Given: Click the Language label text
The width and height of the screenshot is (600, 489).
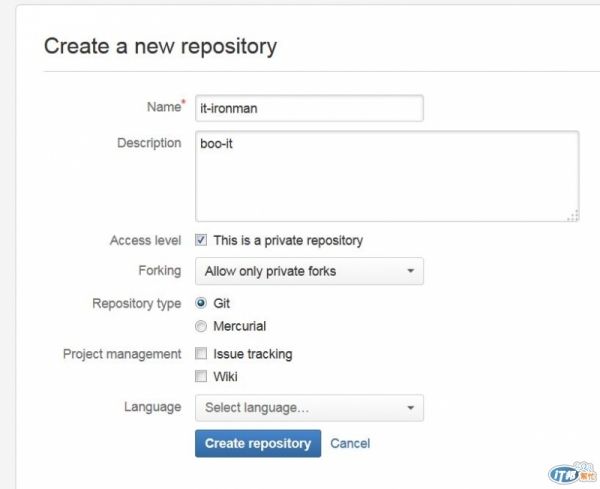Looking at the screenshot, I should [152, 407].
